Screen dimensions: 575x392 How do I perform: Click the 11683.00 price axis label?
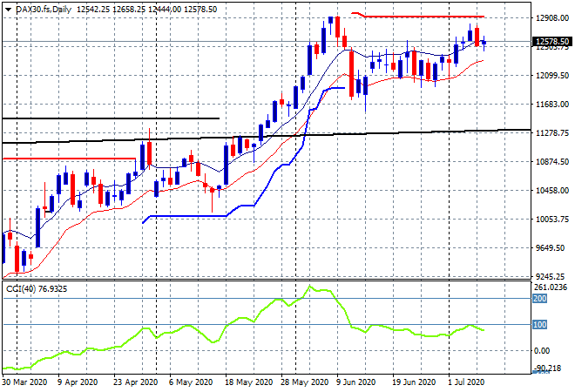(552, 105)
